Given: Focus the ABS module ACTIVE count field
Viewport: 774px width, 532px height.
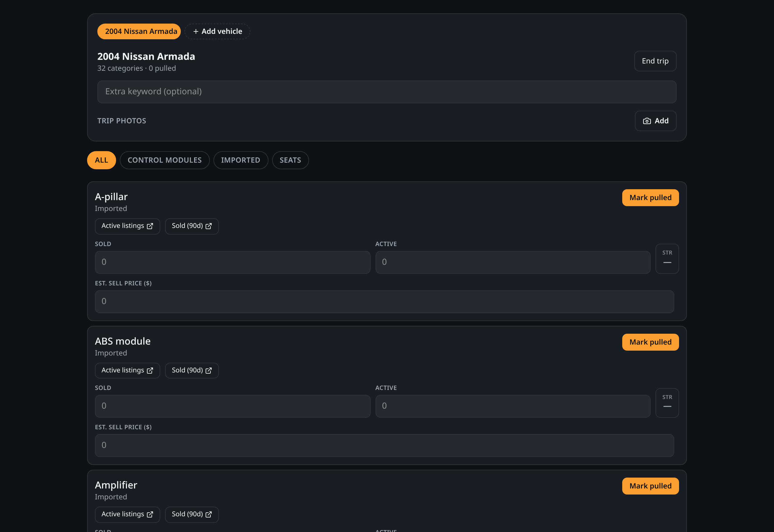Looking at the screenshot, I should (x=513, y=406).
